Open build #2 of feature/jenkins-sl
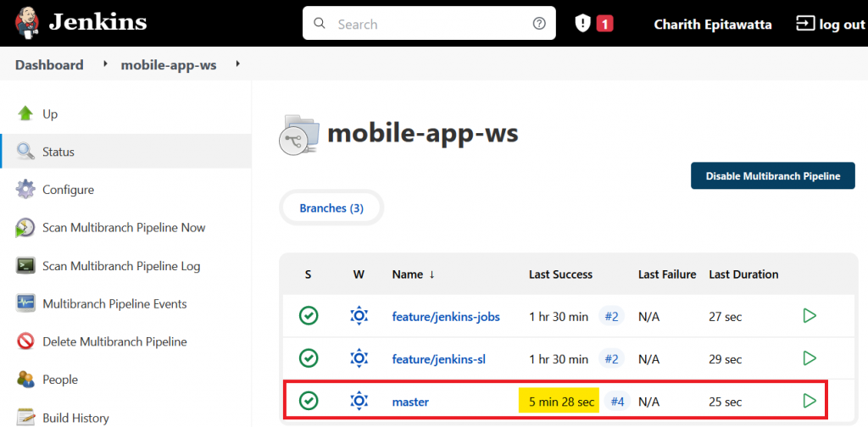 [611, 359]
